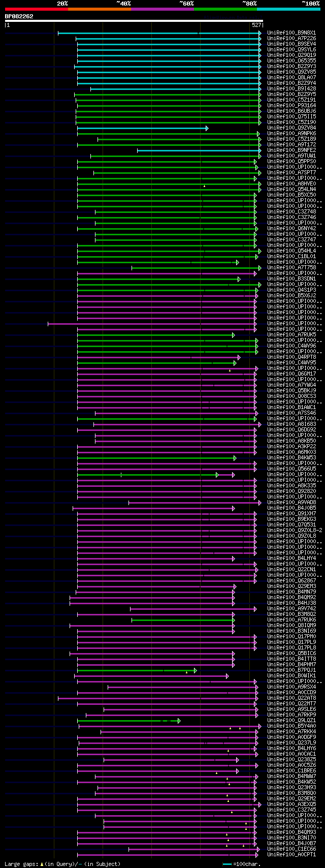The width and height of the screenshot is (325, 868).
Task: Open hit UniRef100_Q29Q19
Action: click(x=291, y=55)
